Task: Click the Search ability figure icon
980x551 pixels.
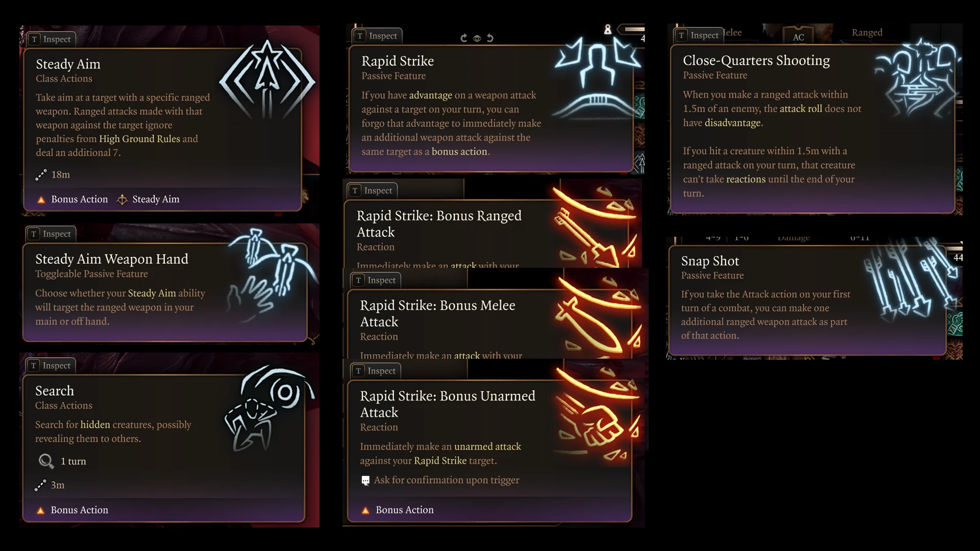Action: coord(269,408)
